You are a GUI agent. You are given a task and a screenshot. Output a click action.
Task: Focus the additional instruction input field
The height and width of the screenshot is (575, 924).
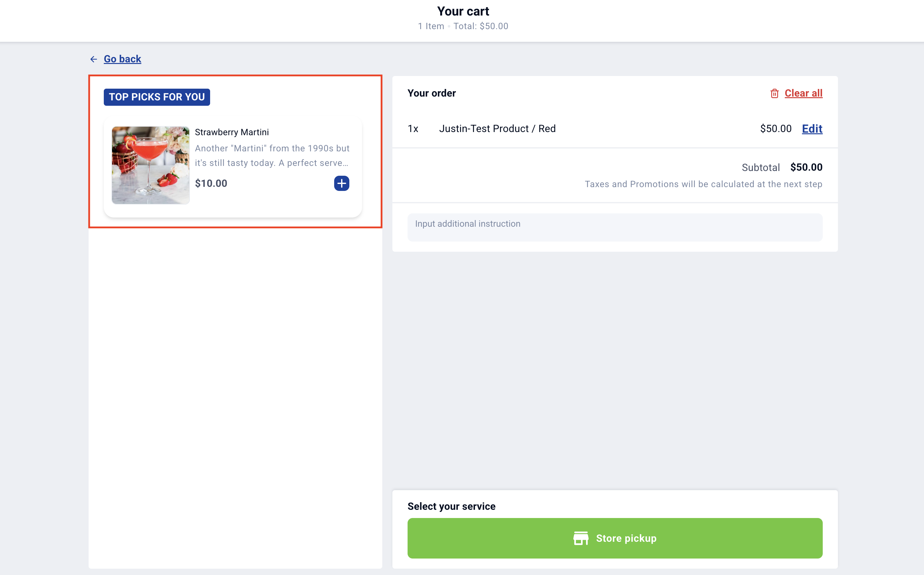615,227
